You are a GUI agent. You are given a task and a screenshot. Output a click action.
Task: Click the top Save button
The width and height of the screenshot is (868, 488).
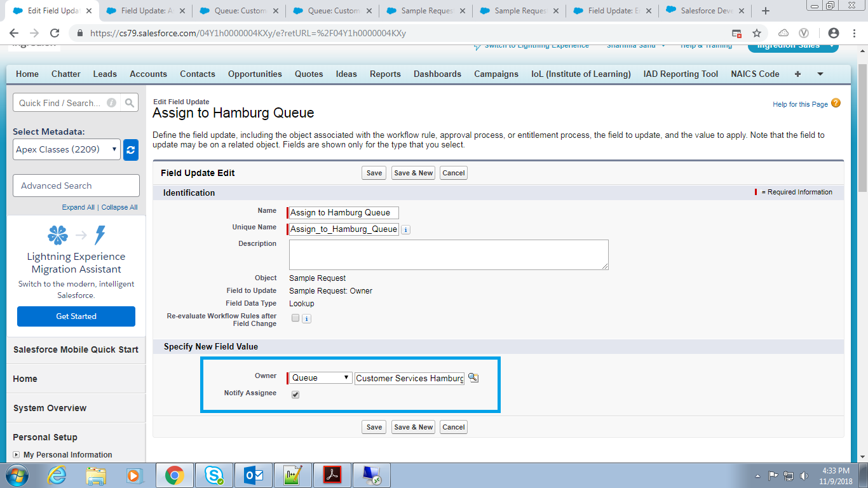pos(374,173)
